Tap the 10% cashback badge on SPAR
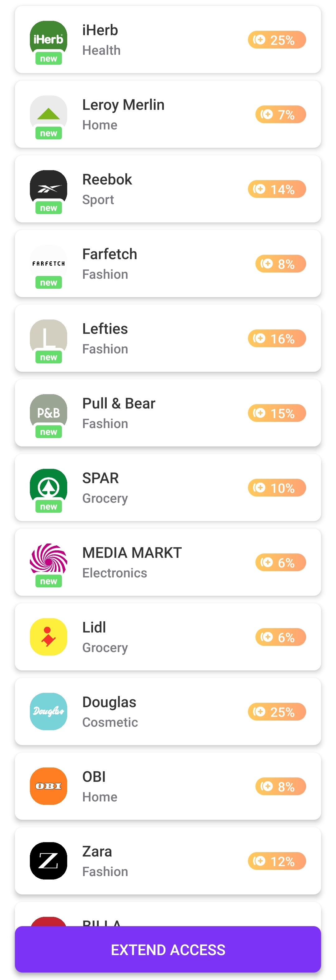The width and height of the screenshot is (336, 980). tap(277, 488)
